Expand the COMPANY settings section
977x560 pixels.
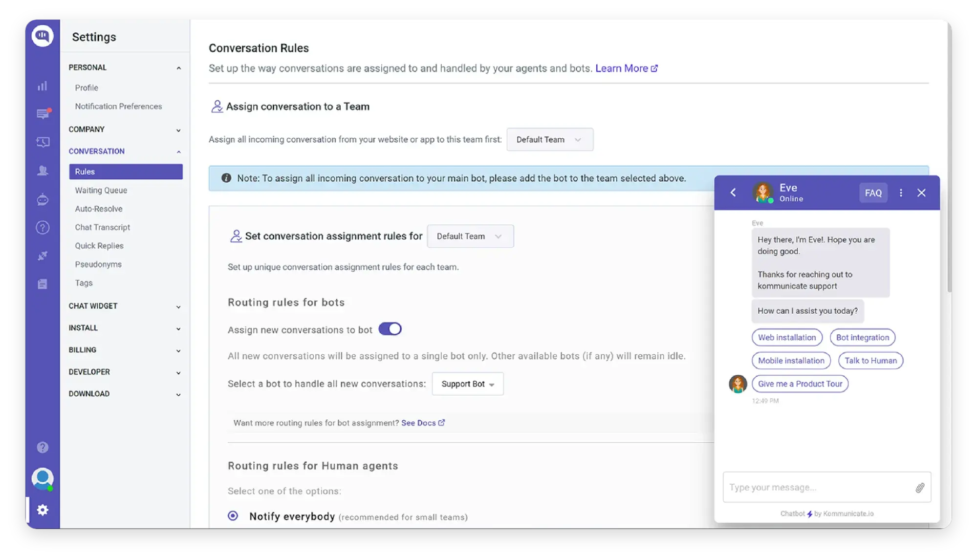[124, 129]
